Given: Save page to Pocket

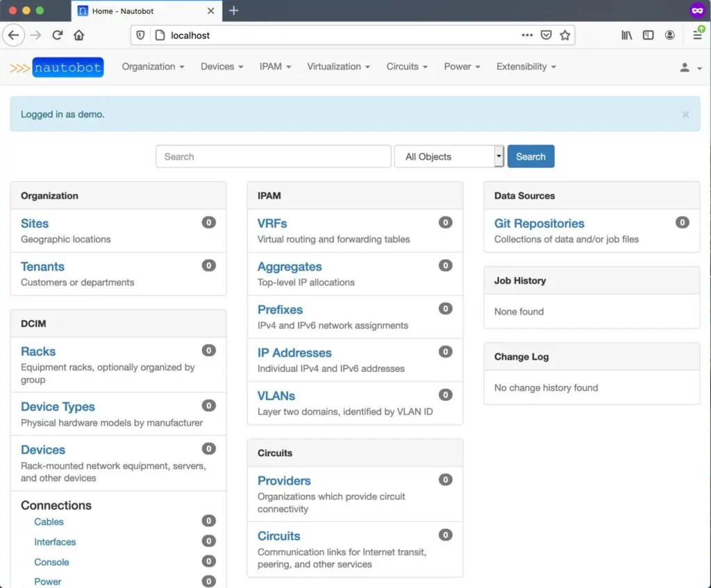Looking at the screenshot, I should click(546, 35).
